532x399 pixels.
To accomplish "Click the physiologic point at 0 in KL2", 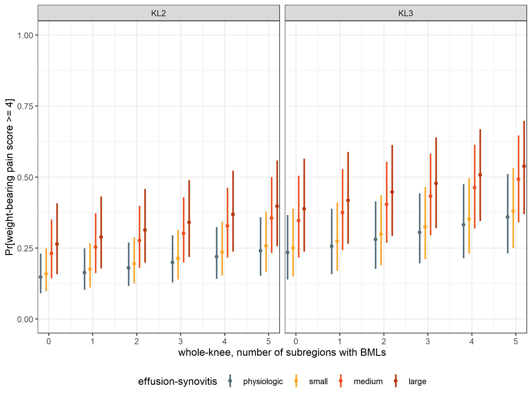I will point(40,277).
